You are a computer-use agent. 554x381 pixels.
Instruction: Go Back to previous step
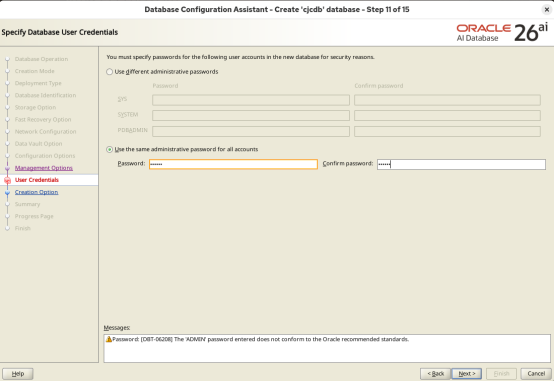435,374
